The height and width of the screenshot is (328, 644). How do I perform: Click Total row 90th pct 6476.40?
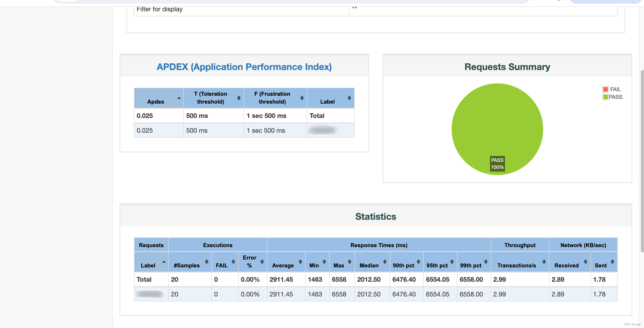click(404, 279)
